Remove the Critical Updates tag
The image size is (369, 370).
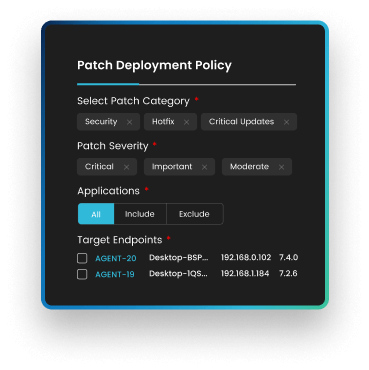tap(286, 122)
